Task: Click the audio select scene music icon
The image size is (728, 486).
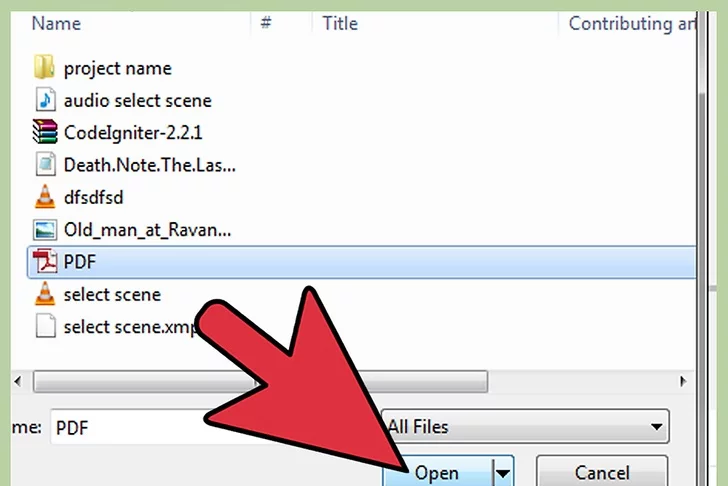Action: [45, 100]
